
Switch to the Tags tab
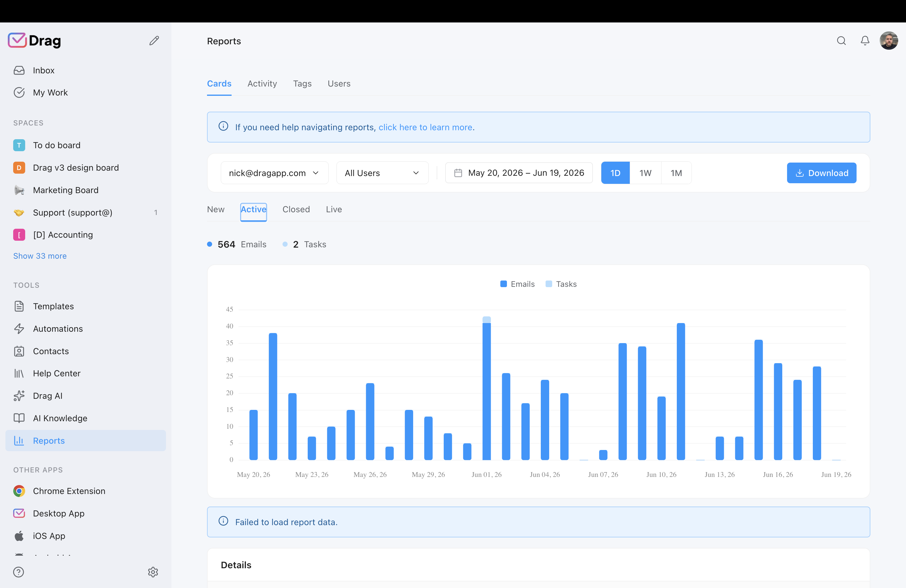pyautogui.click(x=302, y=84)
